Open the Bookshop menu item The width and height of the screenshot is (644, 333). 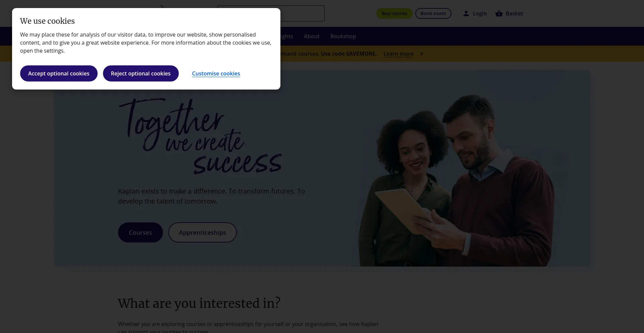[343, 36]
